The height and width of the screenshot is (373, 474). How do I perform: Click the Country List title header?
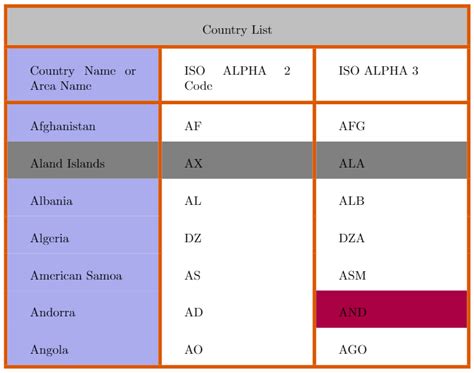(x=237, y=27)
